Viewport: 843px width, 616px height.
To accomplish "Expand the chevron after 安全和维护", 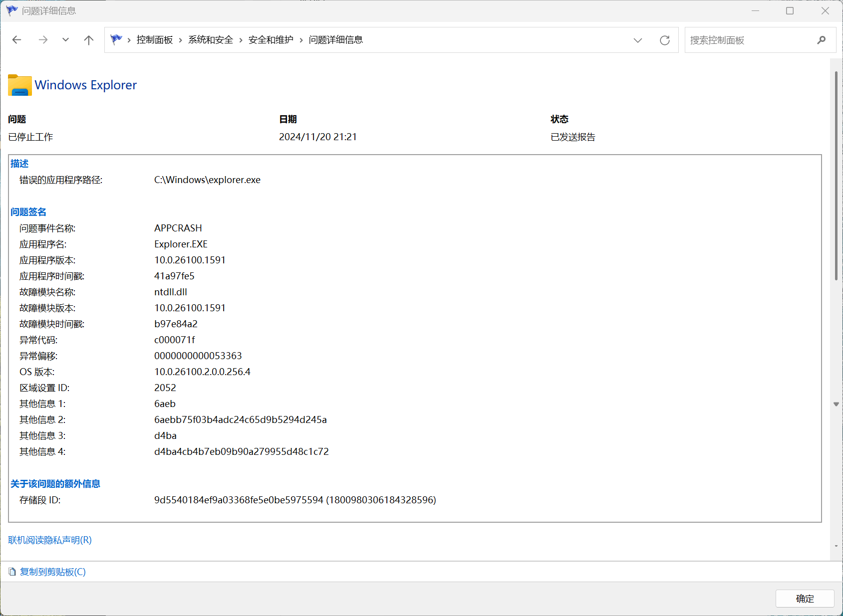I will point(301,40).
